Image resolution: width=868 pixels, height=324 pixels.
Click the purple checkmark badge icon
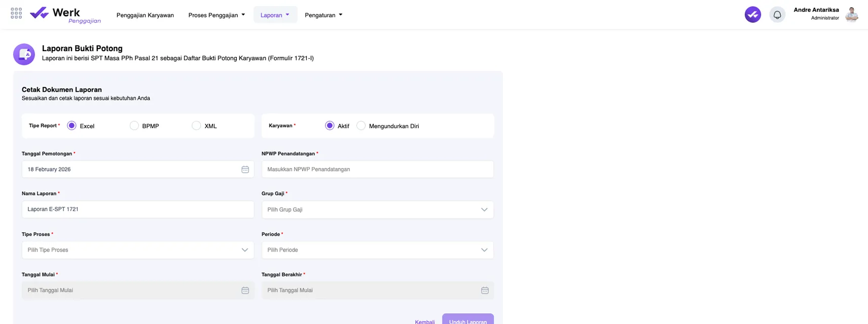752,15
